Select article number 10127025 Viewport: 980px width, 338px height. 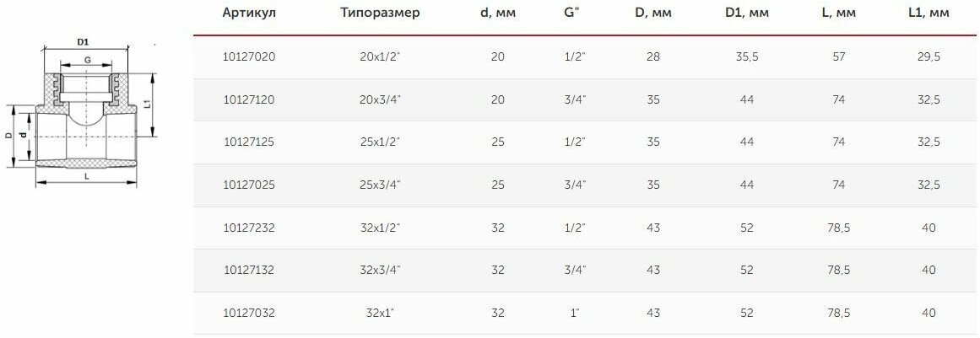click(249, 185)
